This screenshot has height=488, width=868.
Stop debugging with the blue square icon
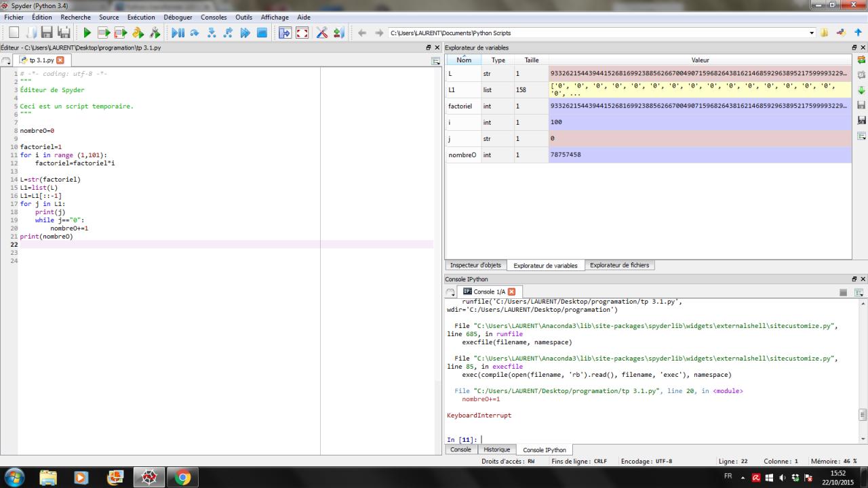pyautogui.click(x=262, y=33)
